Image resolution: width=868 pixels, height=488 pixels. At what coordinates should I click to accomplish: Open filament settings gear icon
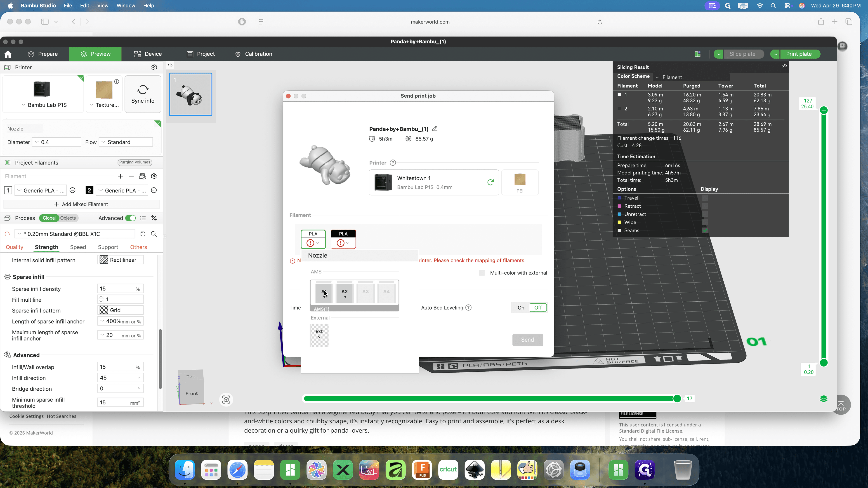154,176
